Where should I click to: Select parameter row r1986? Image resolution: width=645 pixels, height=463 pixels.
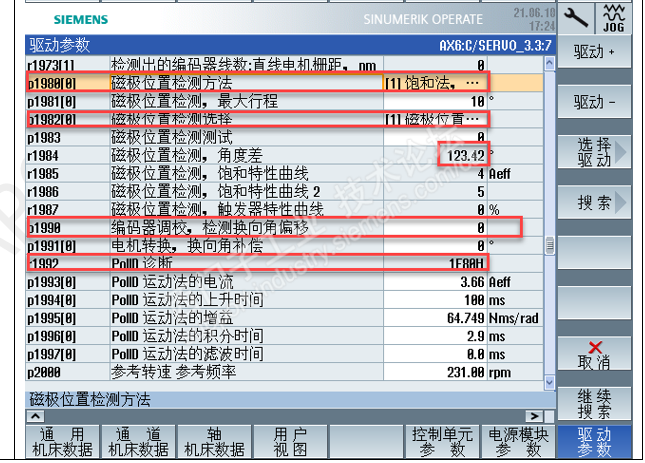point(284,192)
